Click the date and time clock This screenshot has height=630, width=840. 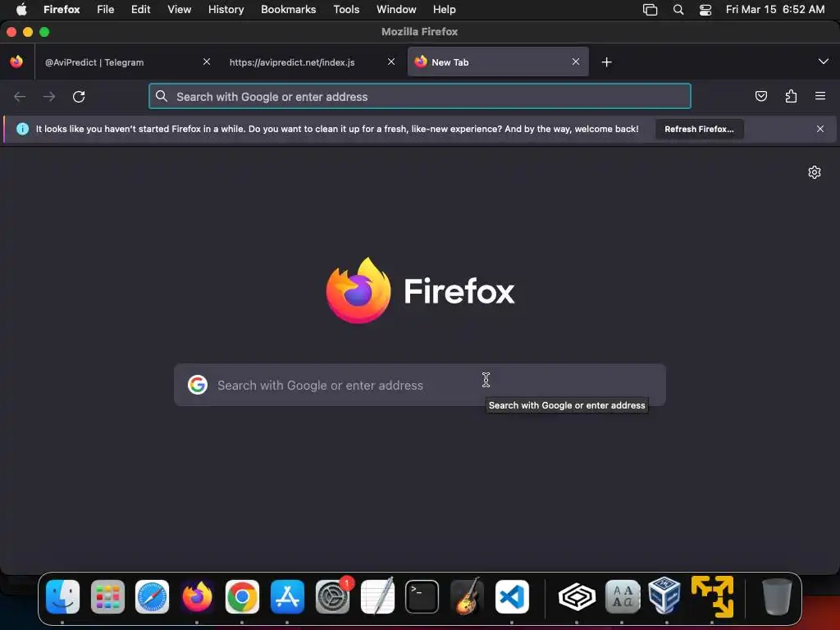(775, 9)
